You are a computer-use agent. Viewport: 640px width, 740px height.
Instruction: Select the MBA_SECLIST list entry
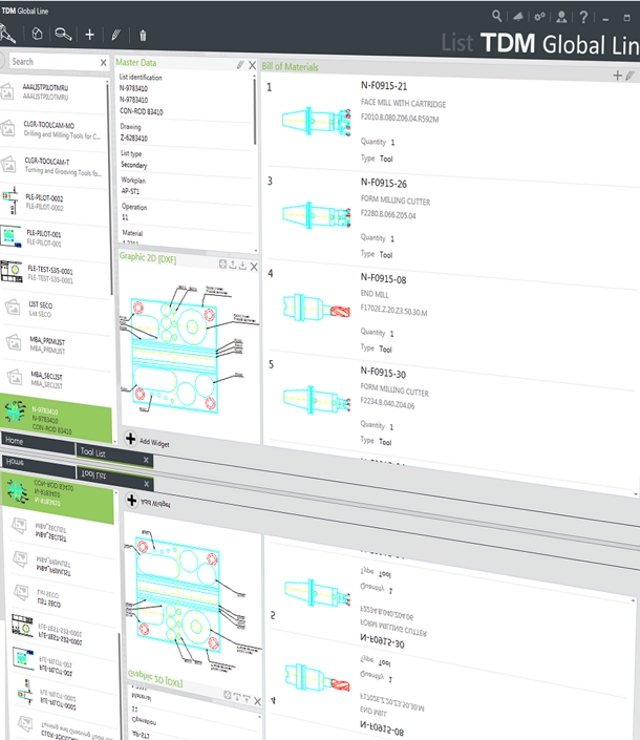(57, 380)
